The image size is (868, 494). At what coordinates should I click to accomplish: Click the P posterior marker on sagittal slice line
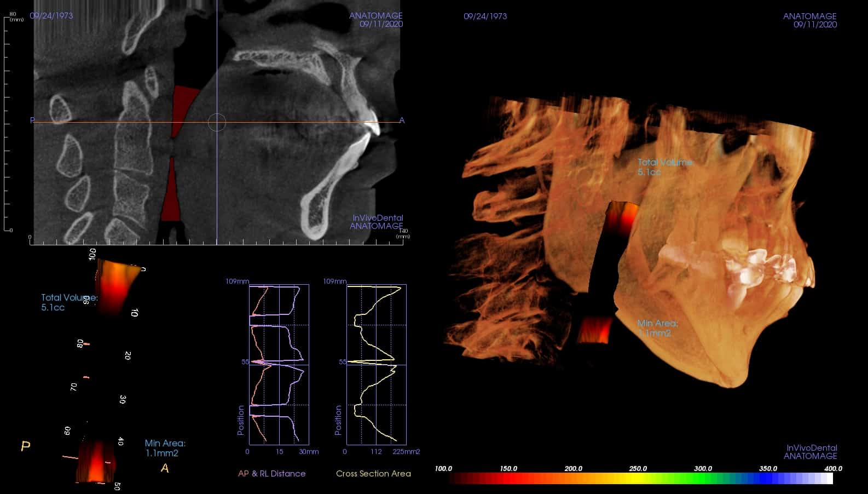pos(32,120)
